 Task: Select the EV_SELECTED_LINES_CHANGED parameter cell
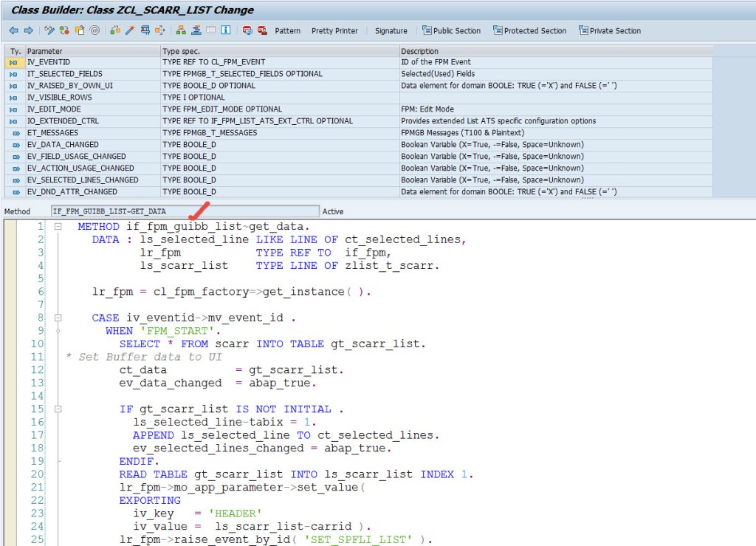92,180
